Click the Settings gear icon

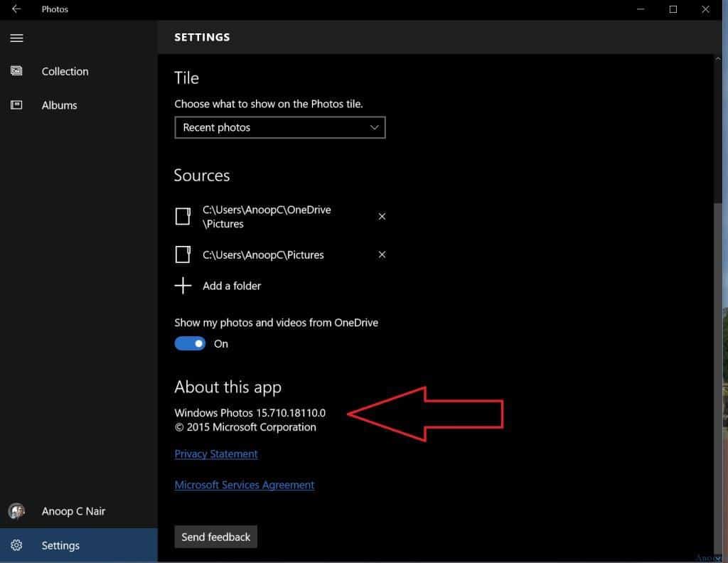(x=16, y=545)
